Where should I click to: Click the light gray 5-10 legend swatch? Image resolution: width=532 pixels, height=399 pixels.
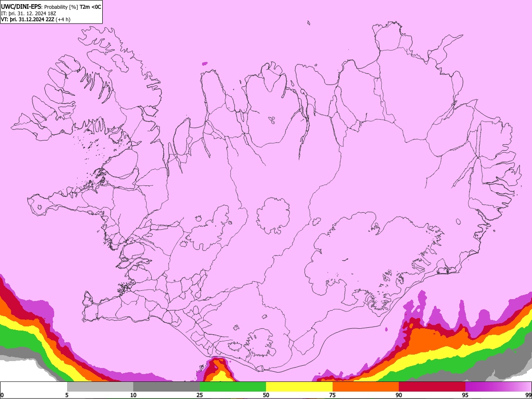pos(100,387)
